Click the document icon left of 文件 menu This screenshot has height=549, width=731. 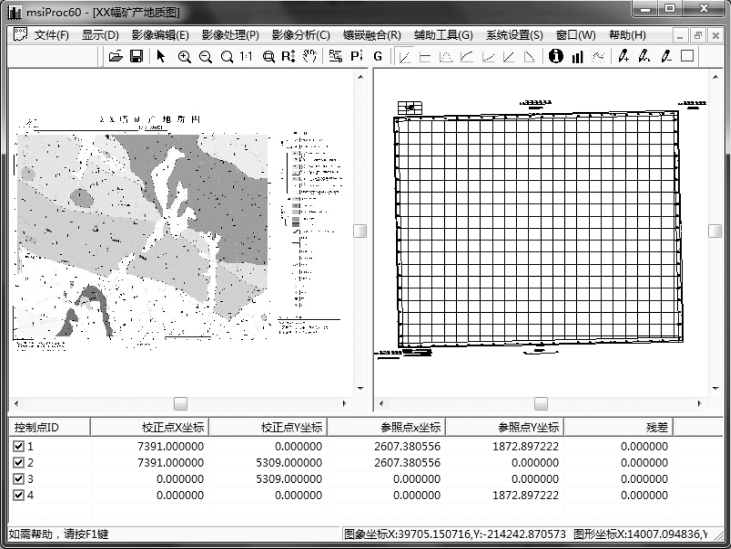(20, 34)
